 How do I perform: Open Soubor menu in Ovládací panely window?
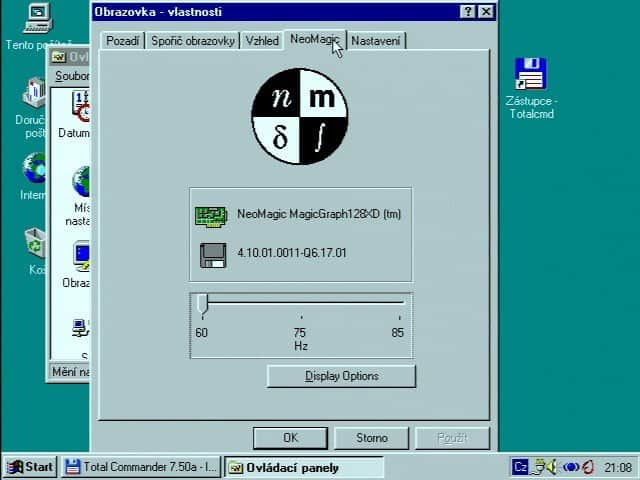tap(72, 76)
